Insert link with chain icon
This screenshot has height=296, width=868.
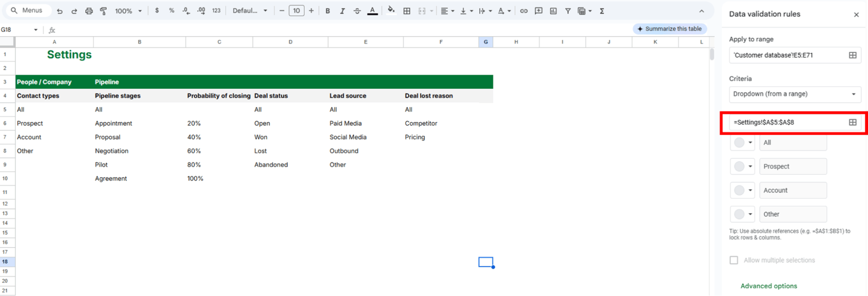(524, 11)
